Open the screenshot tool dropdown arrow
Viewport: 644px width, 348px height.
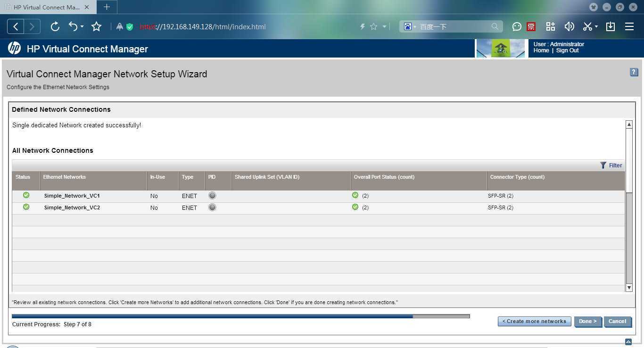(x=596, y=27)
